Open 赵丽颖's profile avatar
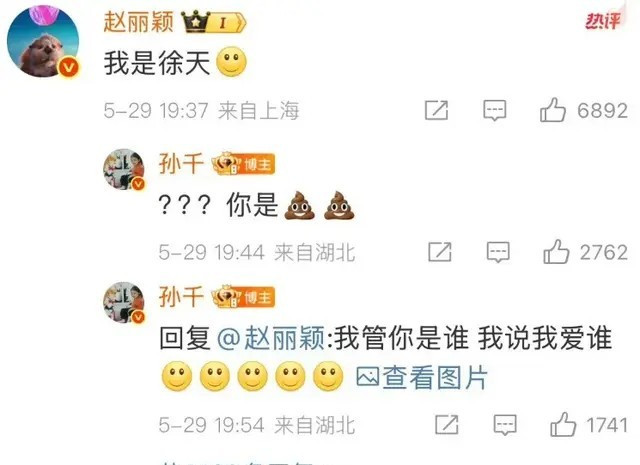Image resolution: width=640 pixels, height=465 pixels. 43,42
